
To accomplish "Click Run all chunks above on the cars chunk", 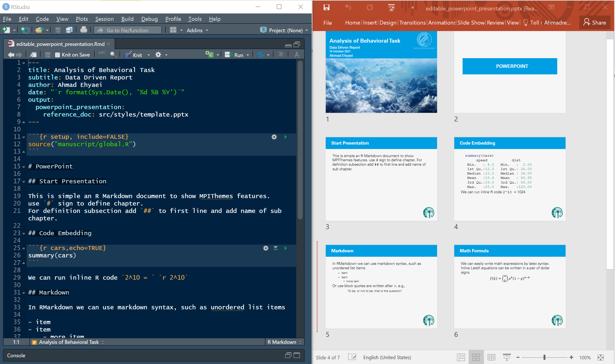I will tap(276, 248).
